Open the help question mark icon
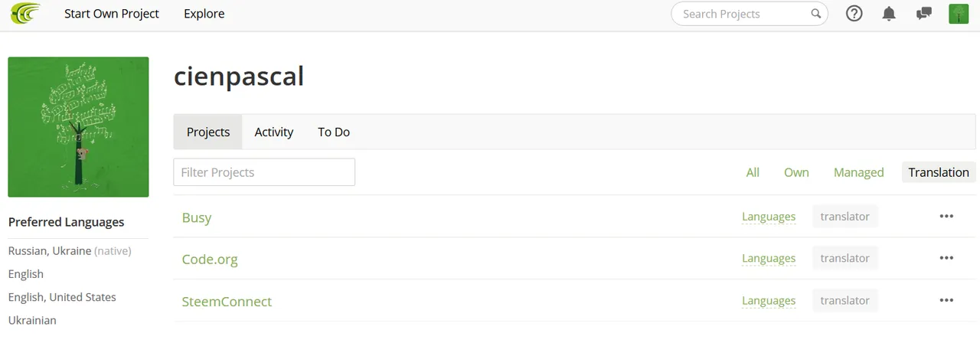Viewport: 980px width, 356px height. point(854,14)
